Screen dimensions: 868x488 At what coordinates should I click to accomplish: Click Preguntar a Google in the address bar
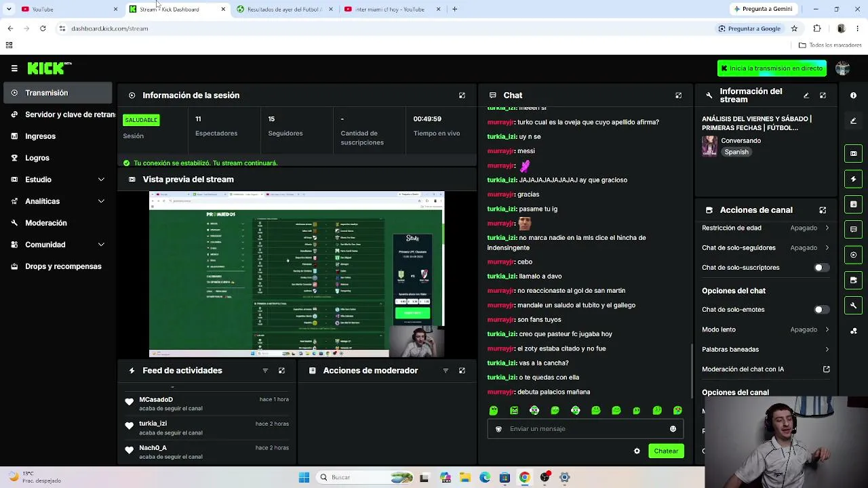tap(749, 28)
